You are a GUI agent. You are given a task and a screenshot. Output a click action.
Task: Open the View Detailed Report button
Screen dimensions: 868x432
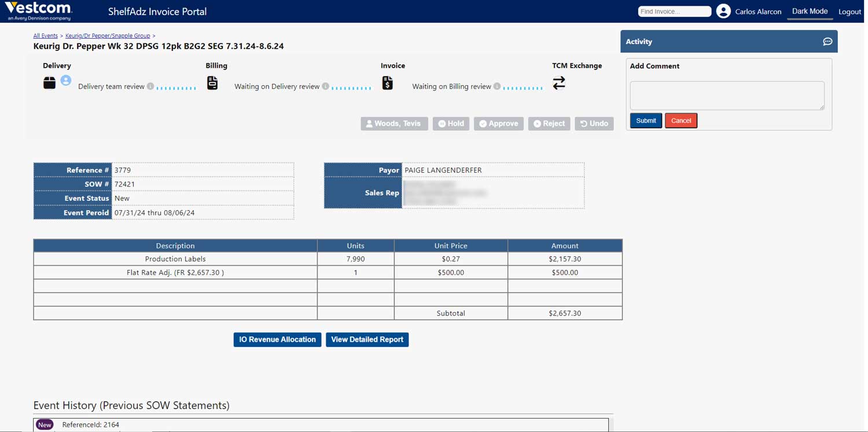tap(367, 339)
